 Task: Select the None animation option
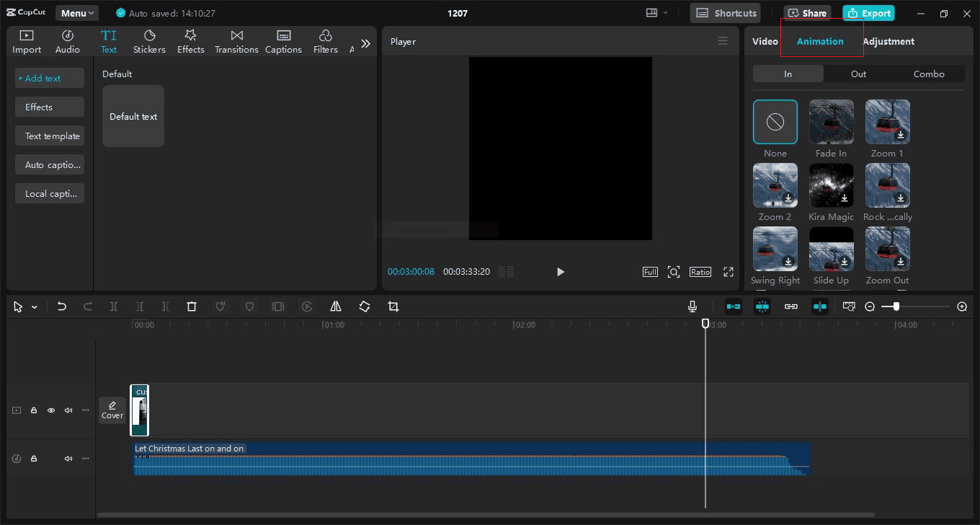(775, 122)
